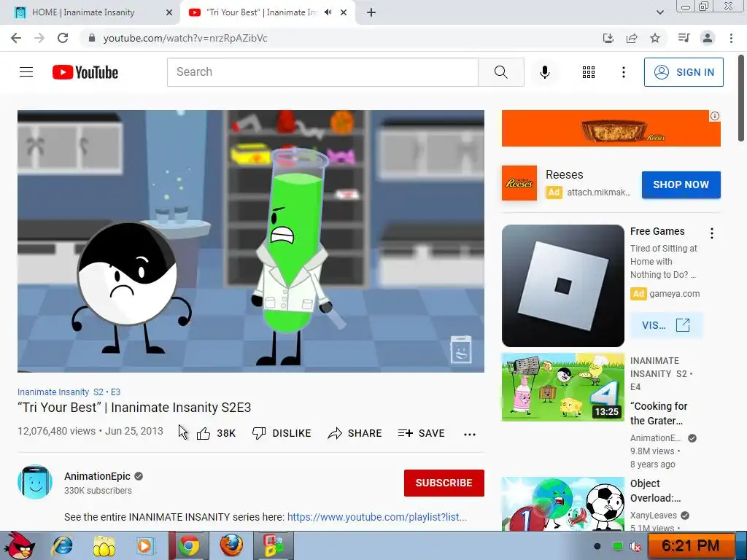Open more actions ellipsis below video
747x560 pixels.
[x=470, y=434]
